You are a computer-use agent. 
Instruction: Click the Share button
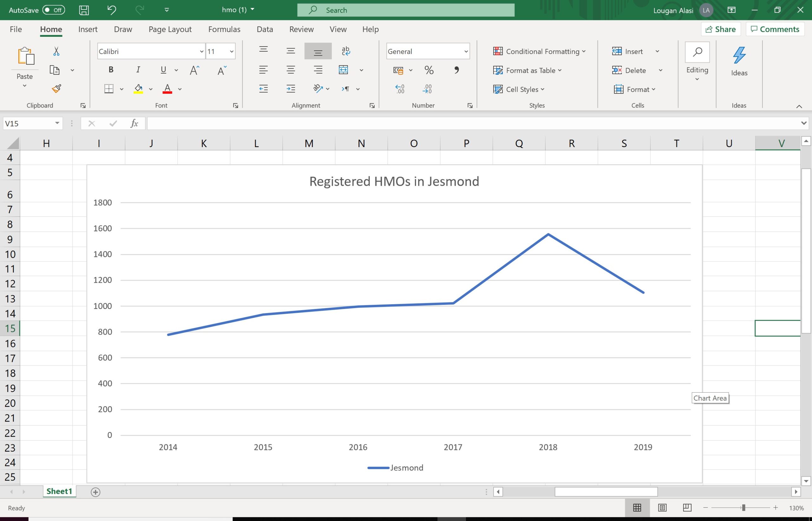tap(721, 29)
